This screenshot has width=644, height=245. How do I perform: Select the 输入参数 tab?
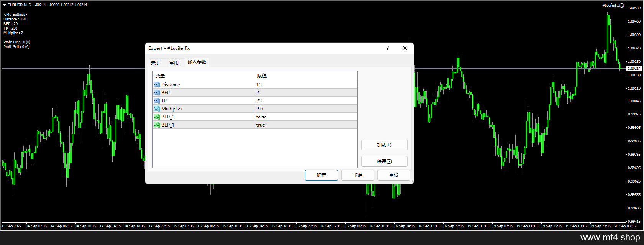point(197,62)
